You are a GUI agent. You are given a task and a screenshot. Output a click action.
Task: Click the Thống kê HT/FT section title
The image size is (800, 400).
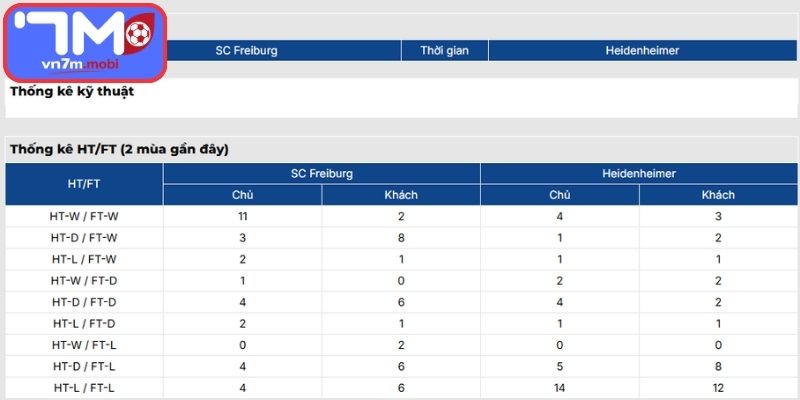(x=119, y=149)
